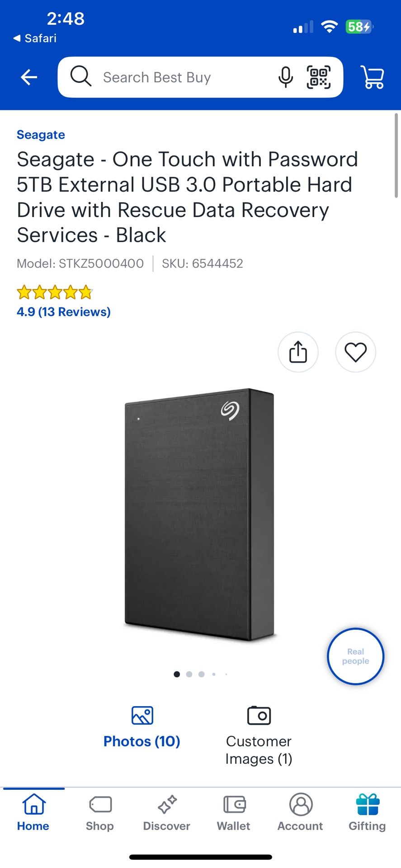Viewport: 401px width, 868px height.
Task: Tap the magnifying glass search icon
Action: pos(81,76)
